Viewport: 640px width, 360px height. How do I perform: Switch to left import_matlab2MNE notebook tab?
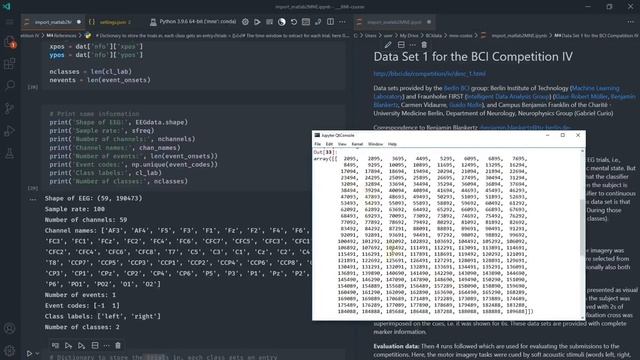(x=53, y=22)
